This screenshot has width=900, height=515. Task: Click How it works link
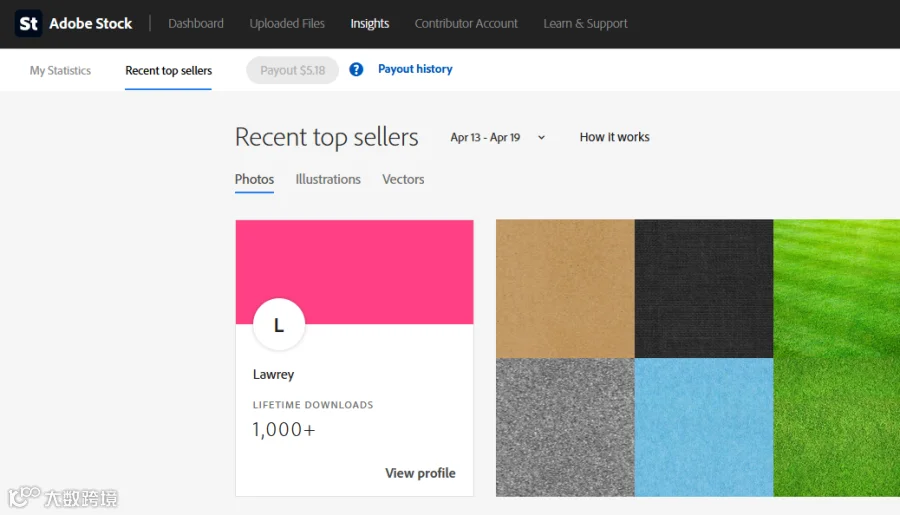[x=614, y=137]
